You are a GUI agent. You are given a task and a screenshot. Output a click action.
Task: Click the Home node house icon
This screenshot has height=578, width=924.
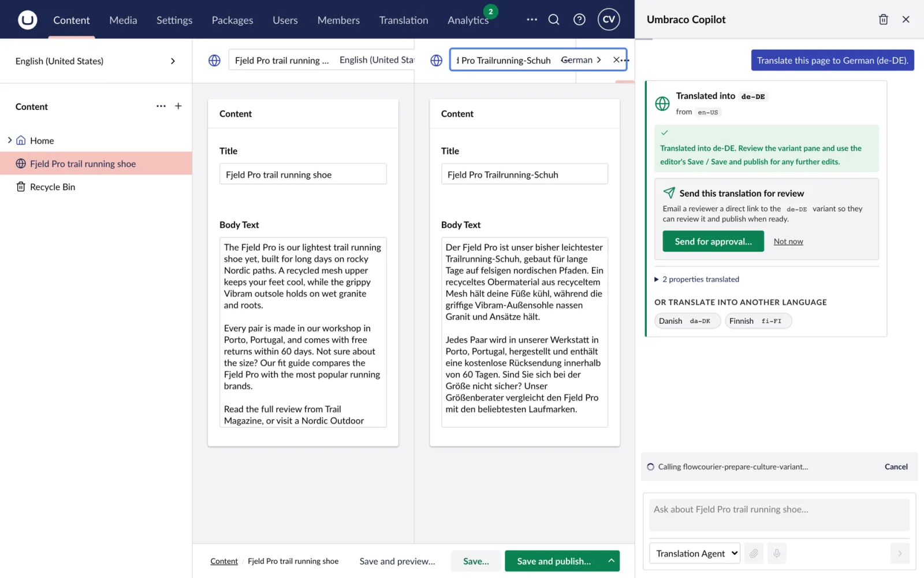pyautogui.click(x=21, y=140)
